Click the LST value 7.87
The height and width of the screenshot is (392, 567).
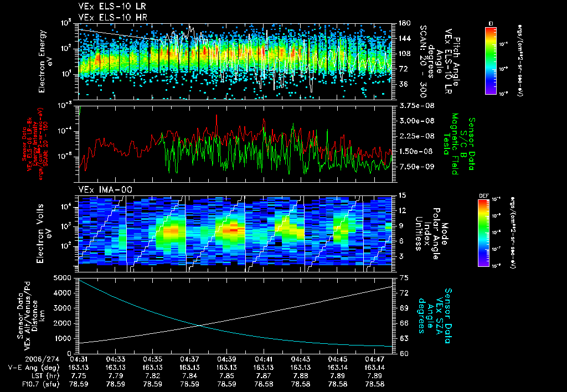click(264, 376)
